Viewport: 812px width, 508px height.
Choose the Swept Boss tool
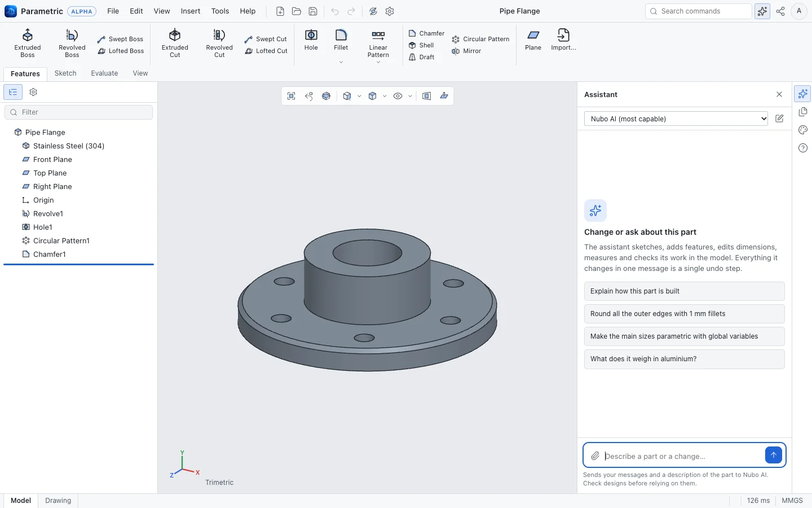[x=121, y=39]
